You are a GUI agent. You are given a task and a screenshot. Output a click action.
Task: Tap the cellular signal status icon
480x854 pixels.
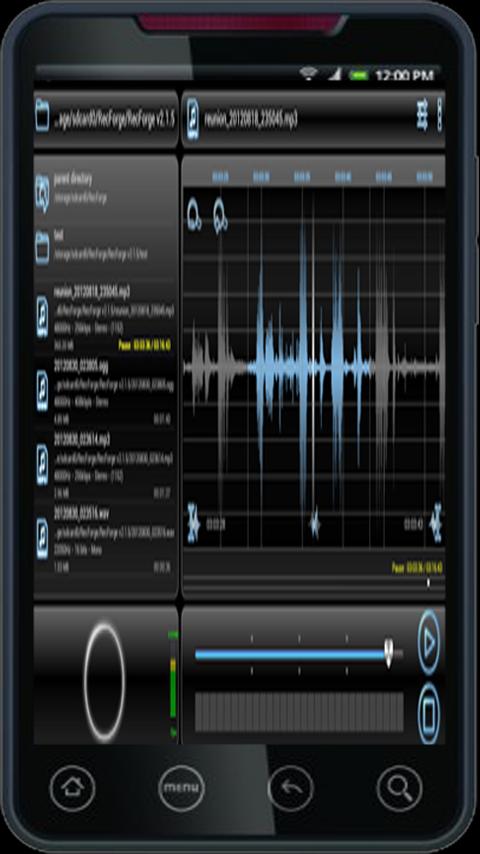coord(334,74)
